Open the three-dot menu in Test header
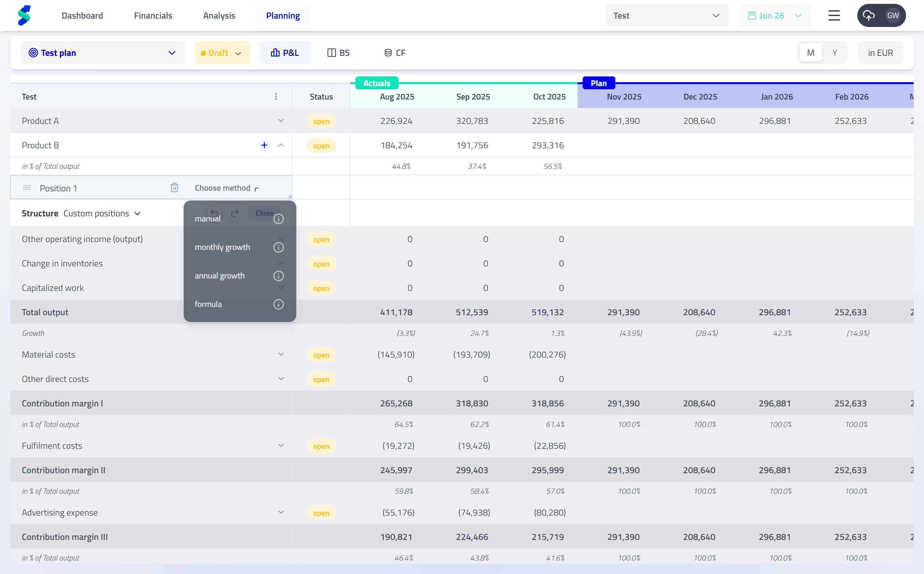The width and height of the screenshot is (924, 574). pyautogui.click(x=276, y=96)
